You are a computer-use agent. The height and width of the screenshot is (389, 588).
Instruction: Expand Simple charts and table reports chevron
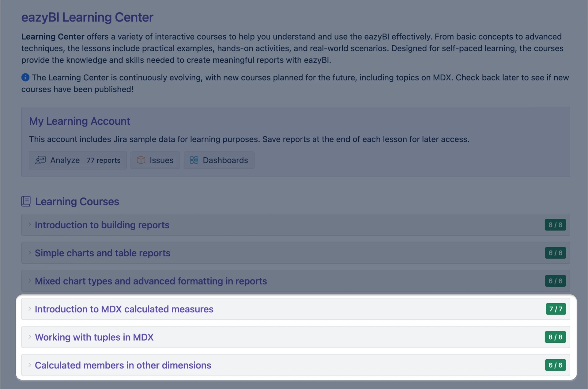tap(30, 253)
